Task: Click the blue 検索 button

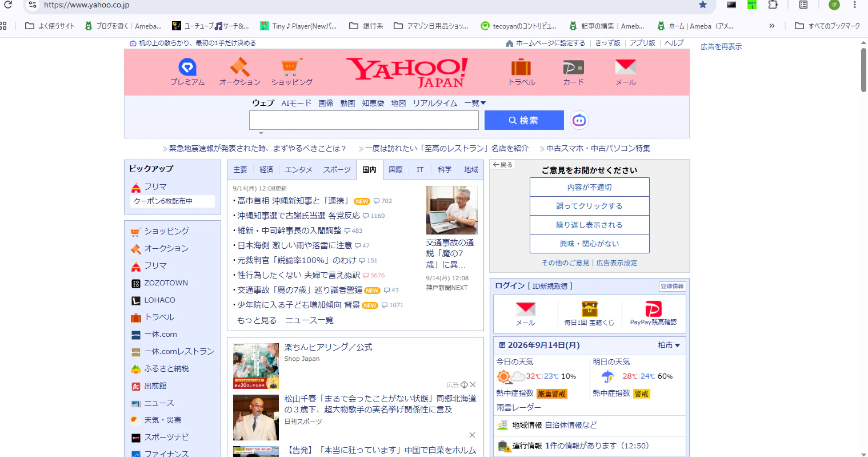Action: point(524,120)
